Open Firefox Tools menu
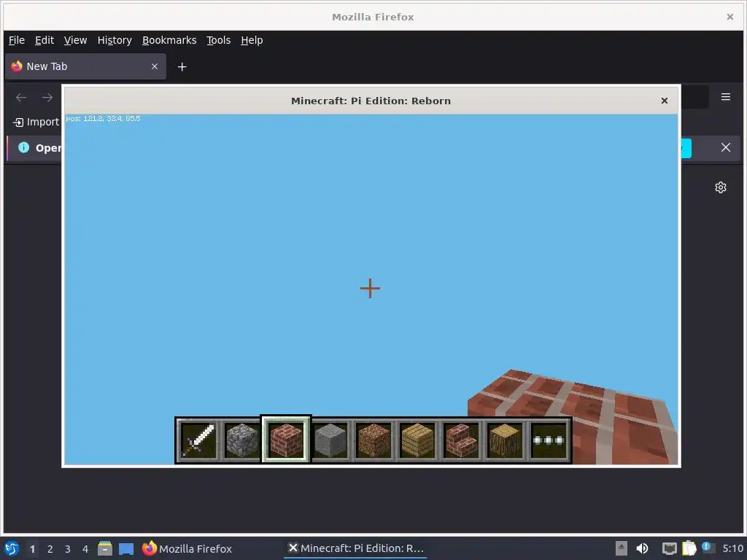The height and width of the screenshot is (560, 747). click(218, 40)
